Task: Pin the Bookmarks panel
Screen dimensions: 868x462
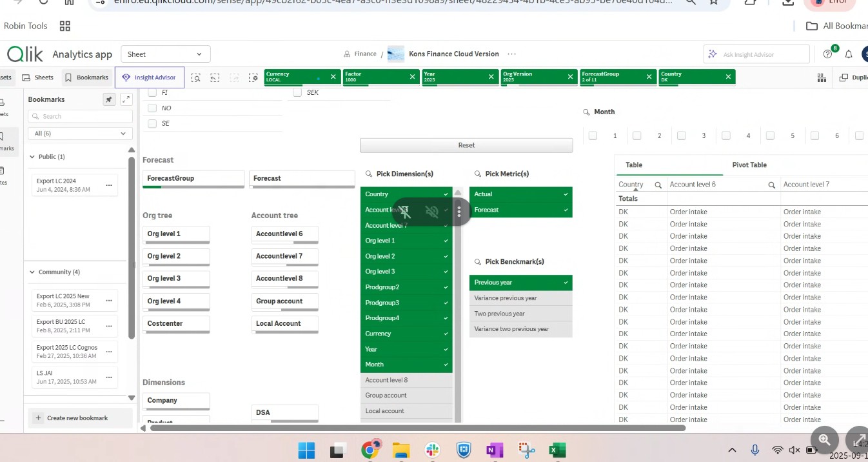Action: tap(109, 99)
